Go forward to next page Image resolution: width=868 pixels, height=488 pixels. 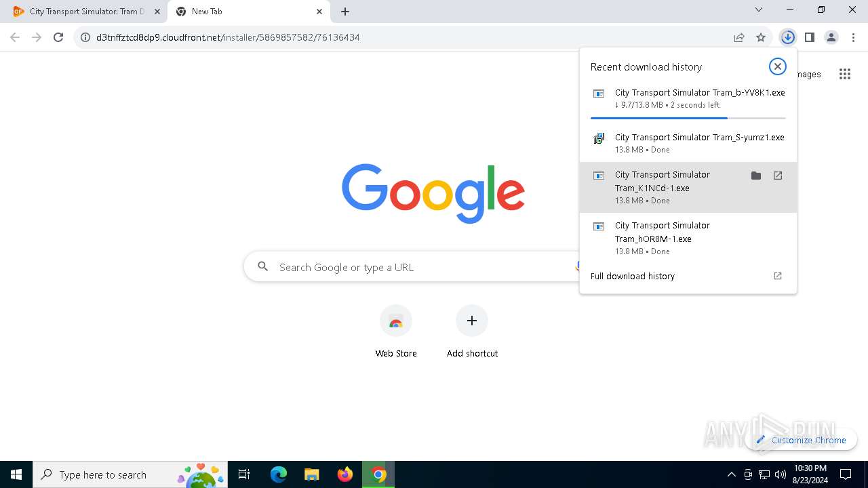tap(37, 37)
